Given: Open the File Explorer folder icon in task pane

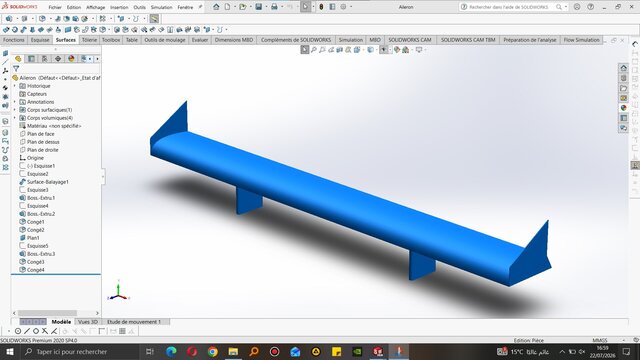Looking at the screenshot, I should click(x=623, y=88).
